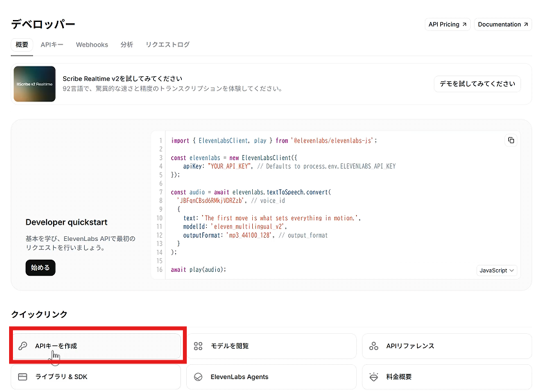Go to the リクエストログ tab

(x=167, y=45)
